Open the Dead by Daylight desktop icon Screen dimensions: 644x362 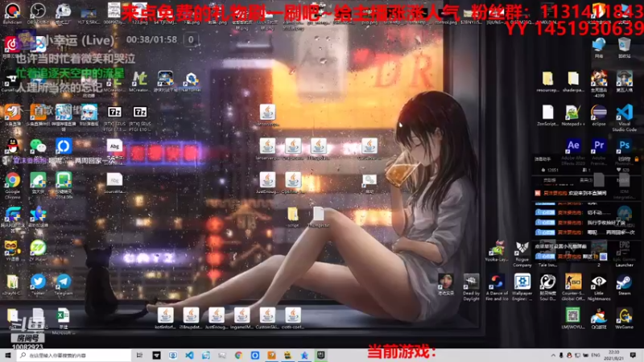(471, 287)
